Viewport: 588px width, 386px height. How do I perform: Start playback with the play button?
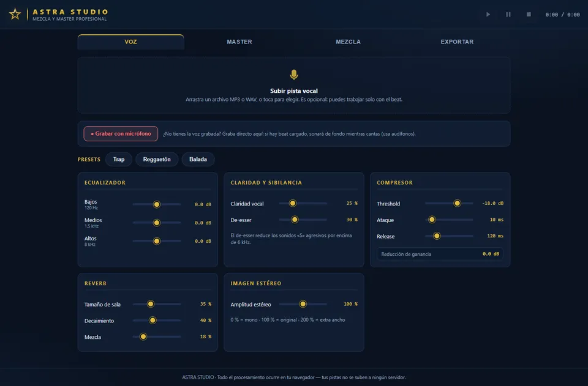488,14
